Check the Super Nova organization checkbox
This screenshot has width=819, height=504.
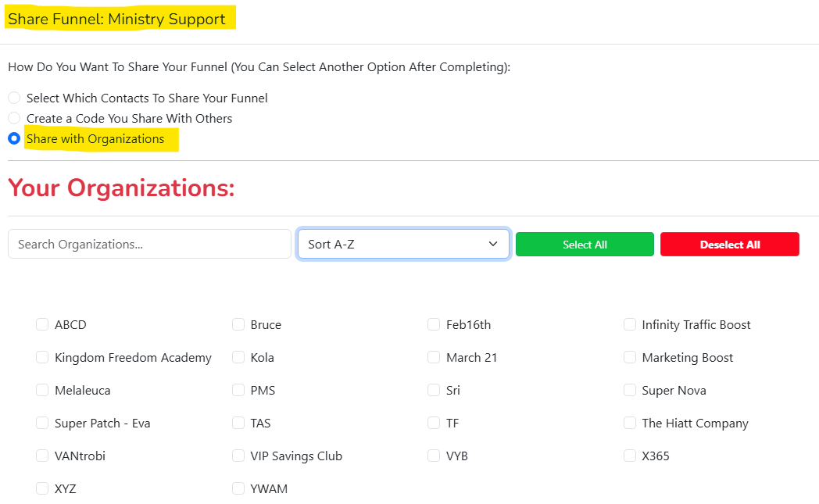[x=630, y=390]
